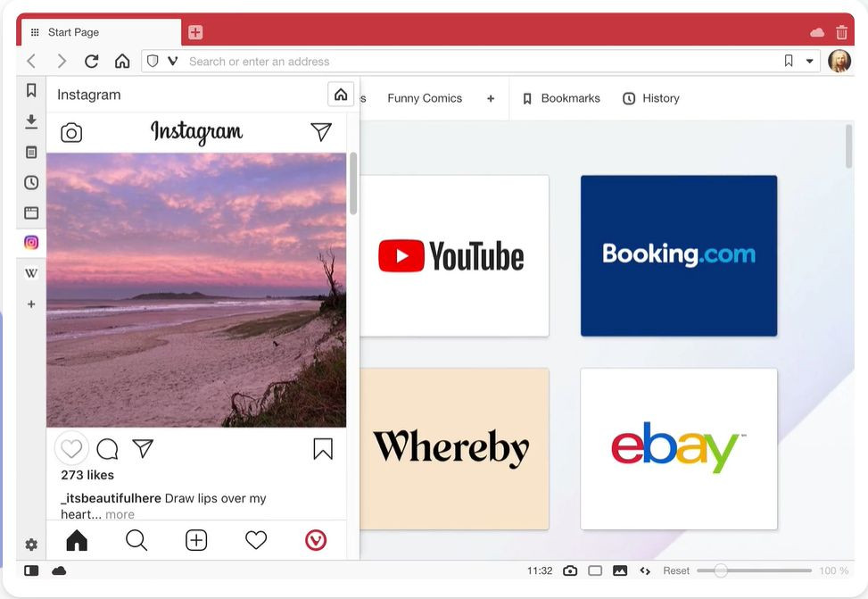Open the address bar dropdown arrow

[809, 61]
